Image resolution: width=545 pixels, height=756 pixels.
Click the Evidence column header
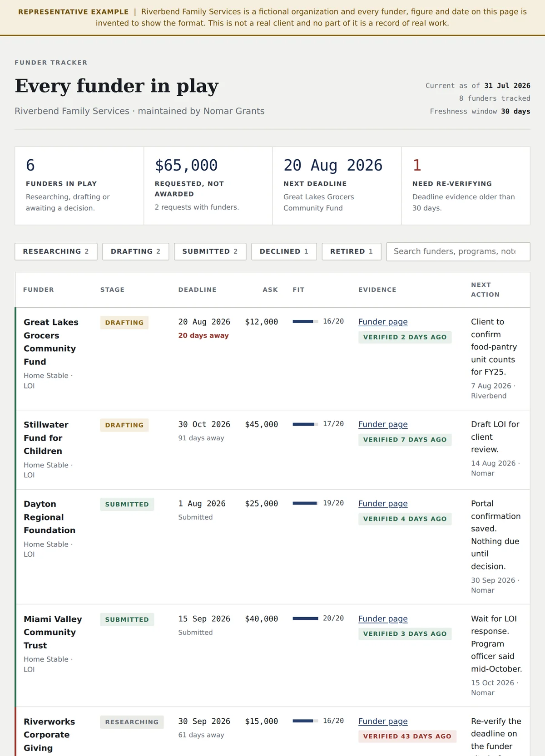coord(377,290)
